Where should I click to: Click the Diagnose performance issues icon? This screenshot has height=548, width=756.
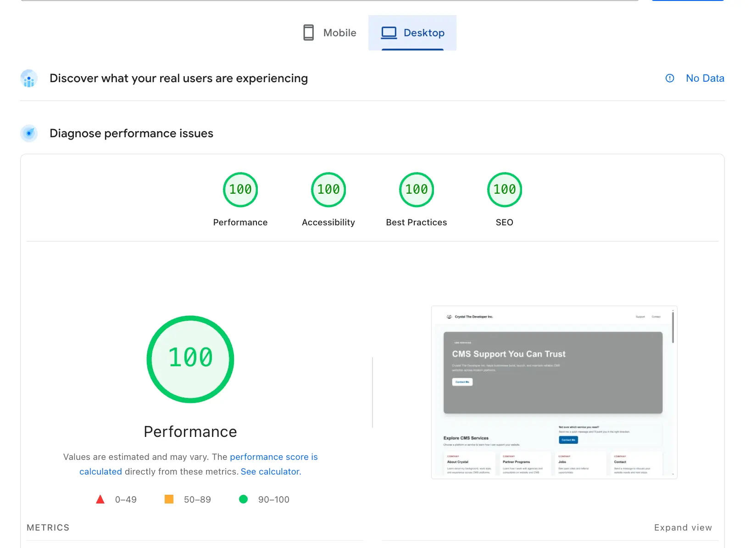(x=29, y=134)
